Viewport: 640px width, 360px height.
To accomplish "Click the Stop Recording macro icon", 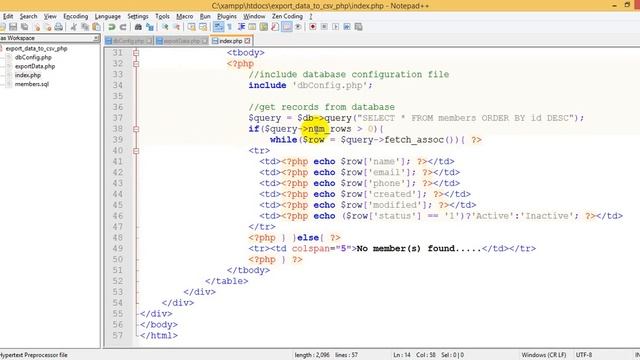I will (x=324, y=27).
